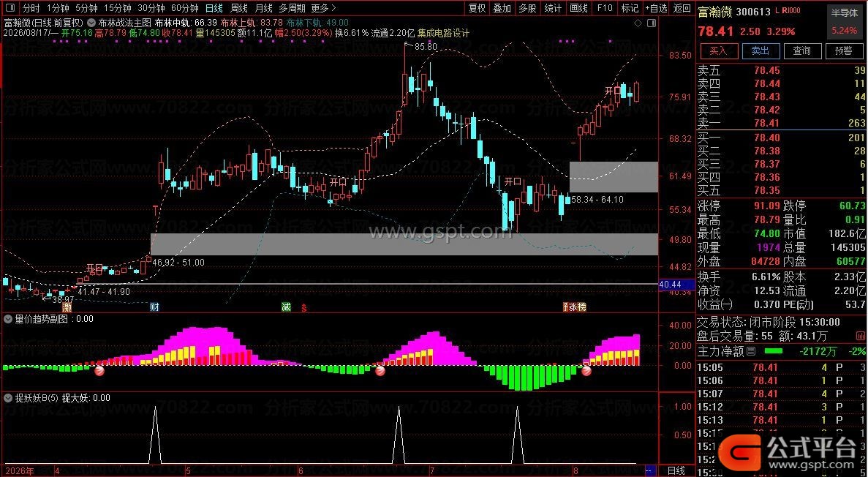The image size is (868, 477).
Task: Open the 多周期 multi-period view
Action: pos(292,8)
